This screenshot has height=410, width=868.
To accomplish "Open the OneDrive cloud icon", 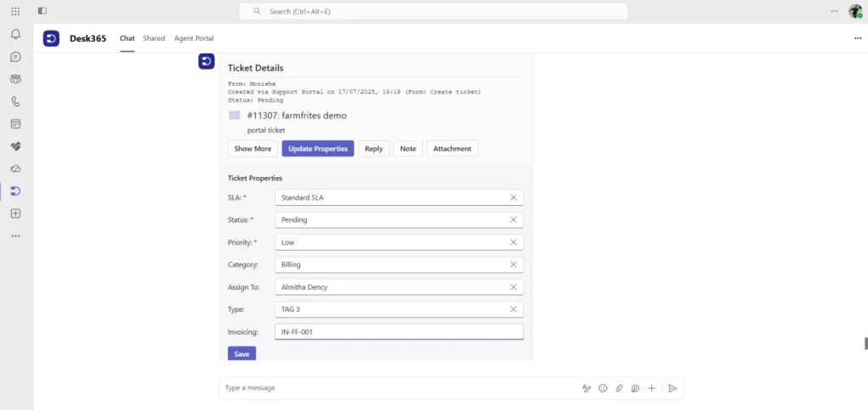I will pos(15,169).
